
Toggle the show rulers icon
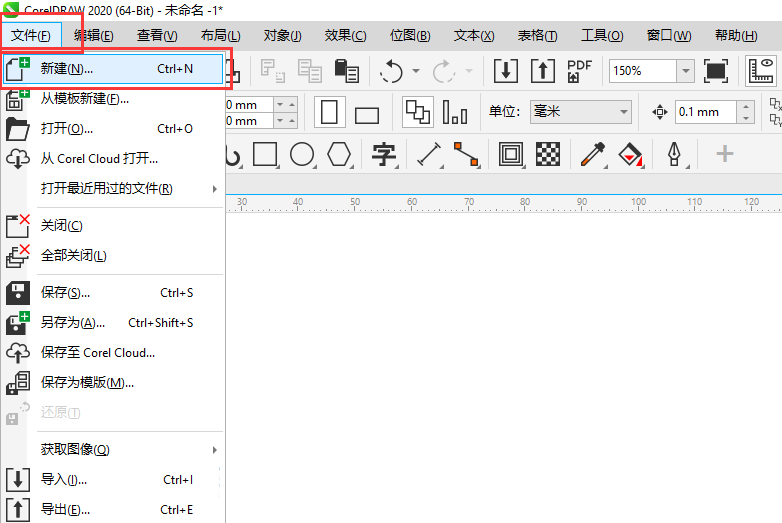pyautogui.click(x=761, y=71)
